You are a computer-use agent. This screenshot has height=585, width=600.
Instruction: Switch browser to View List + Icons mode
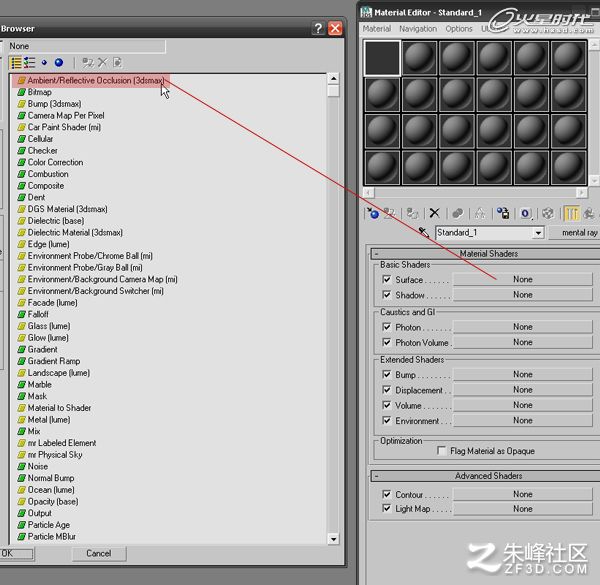pos(29,62)
